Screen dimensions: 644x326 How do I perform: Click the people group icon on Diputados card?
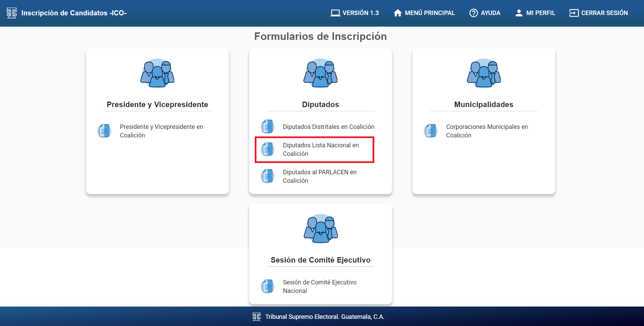(x=320, y=73)
